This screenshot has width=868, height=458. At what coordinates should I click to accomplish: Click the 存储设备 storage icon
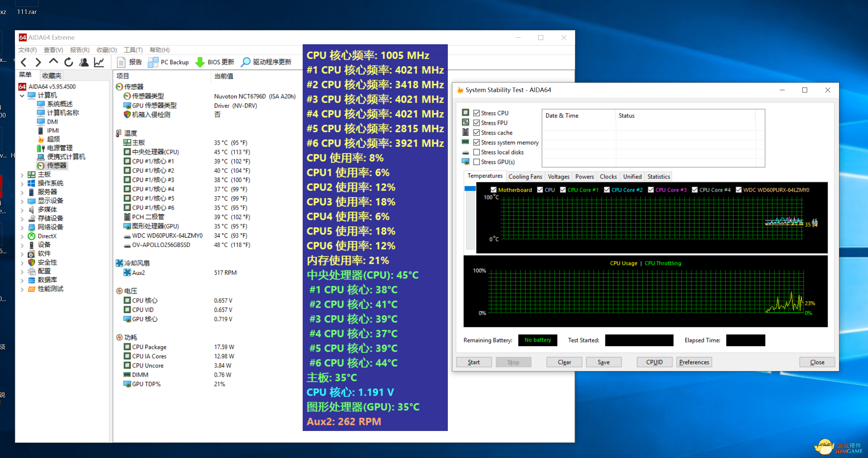click(x=31, y=218)
